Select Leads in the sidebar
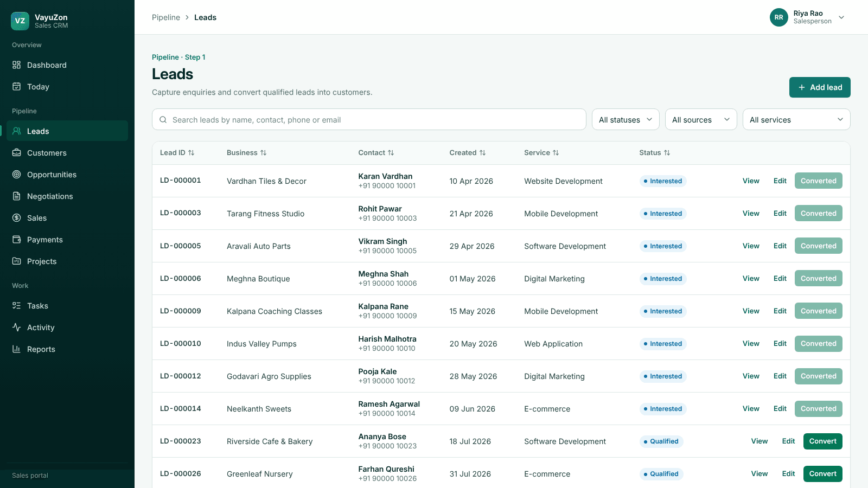 pos(67,131)
